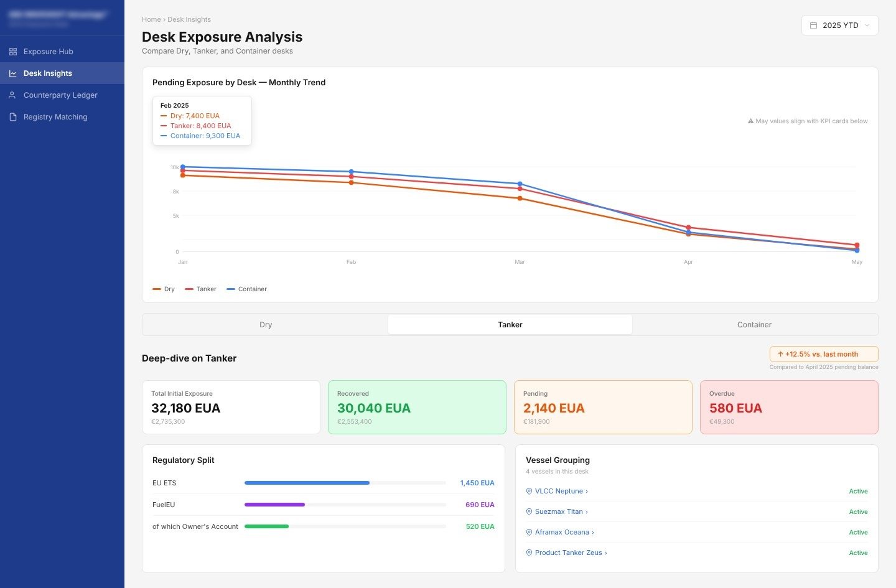This screenshot has height=588, width=896.
Task: Switch to the Dry desk tab
Action: tap(266, 325)
